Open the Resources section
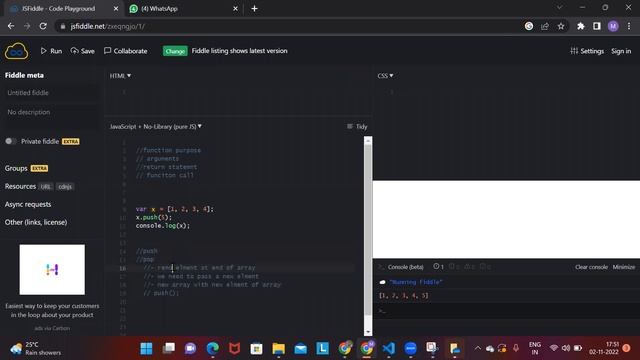 [x=20, y=187]
